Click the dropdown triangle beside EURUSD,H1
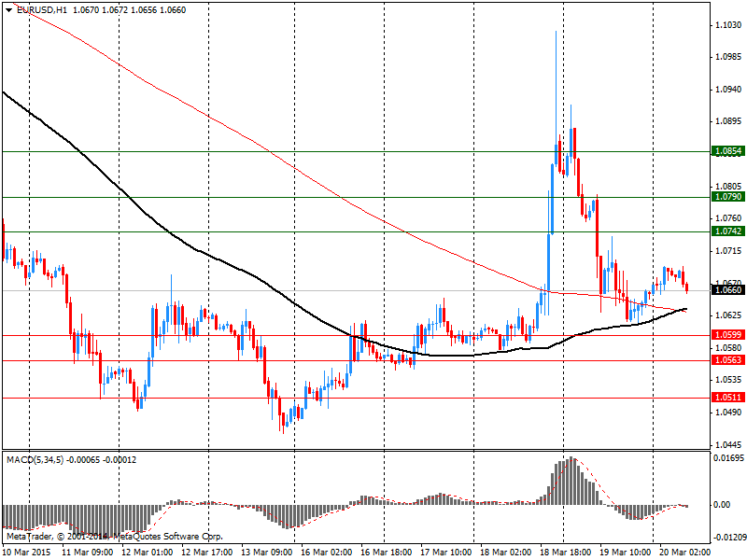Screen dimensions: 747x560 [x=9, y=10]
